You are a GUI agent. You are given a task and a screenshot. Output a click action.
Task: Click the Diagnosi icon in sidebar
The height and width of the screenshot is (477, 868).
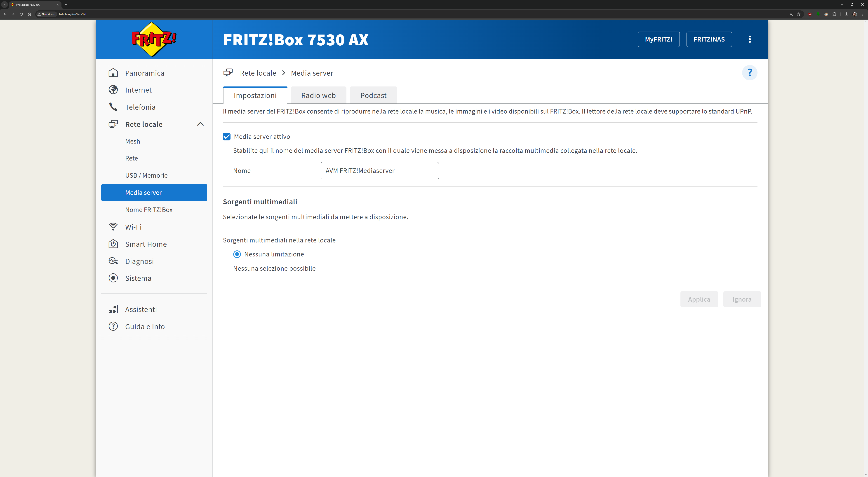[x=113, y=261]
